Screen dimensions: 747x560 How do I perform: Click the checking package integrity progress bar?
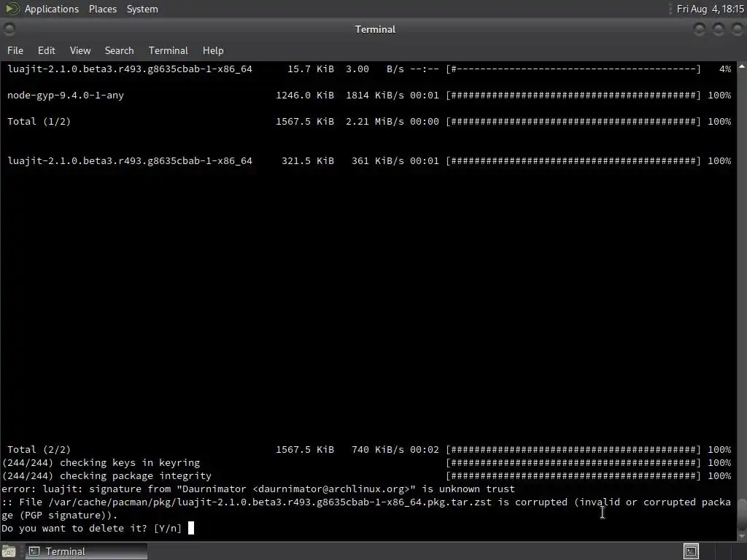pos(573,475)
